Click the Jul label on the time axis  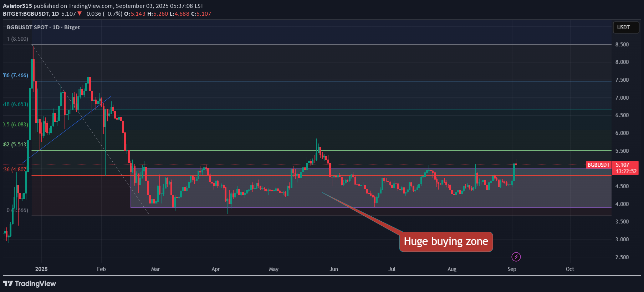(392, 269)
